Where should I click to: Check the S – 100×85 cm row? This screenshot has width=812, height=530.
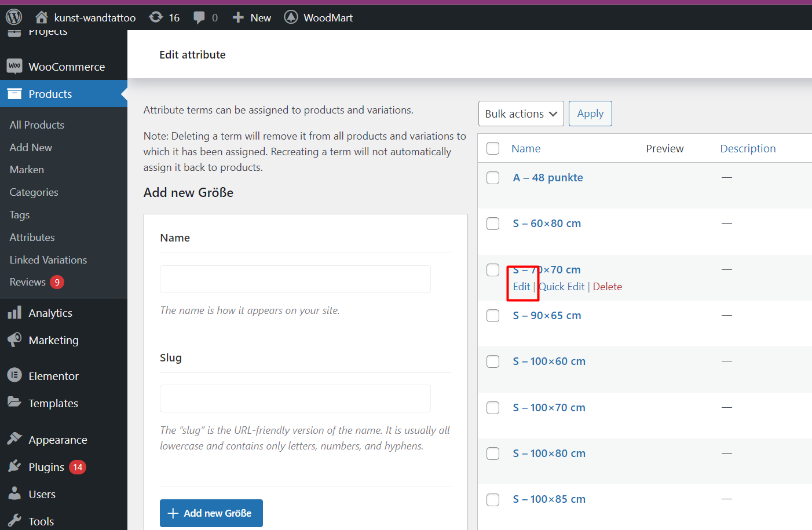493,499
